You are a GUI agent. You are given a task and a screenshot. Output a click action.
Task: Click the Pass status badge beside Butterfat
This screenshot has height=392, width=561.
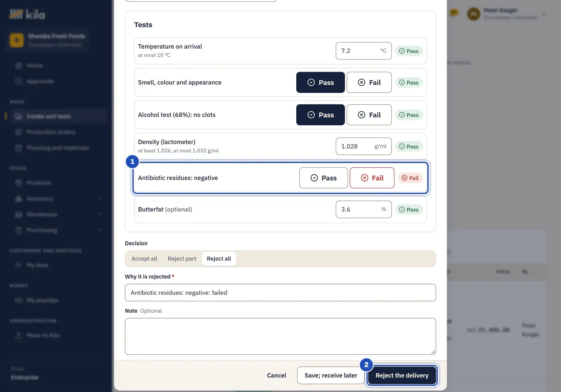(409, 209)
